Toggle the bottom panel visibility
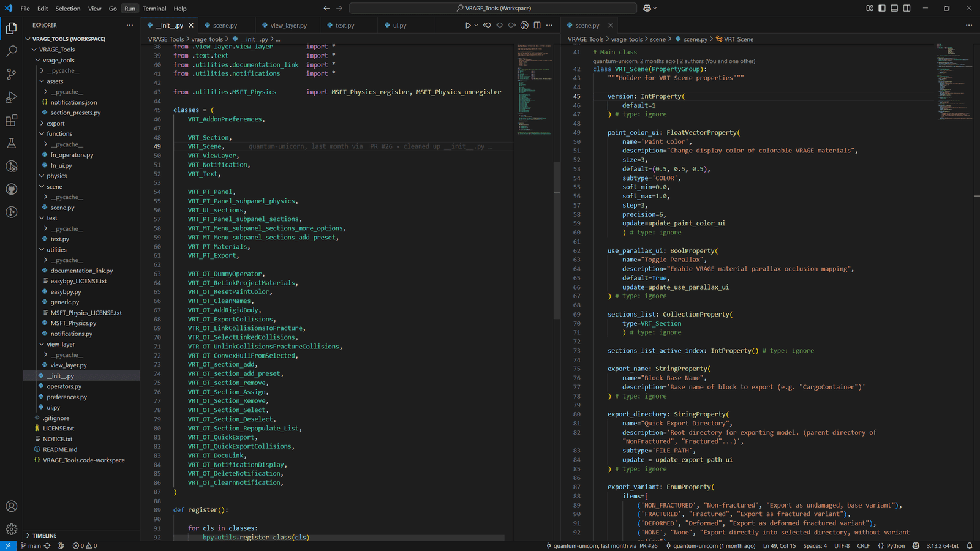 point(894,9)
